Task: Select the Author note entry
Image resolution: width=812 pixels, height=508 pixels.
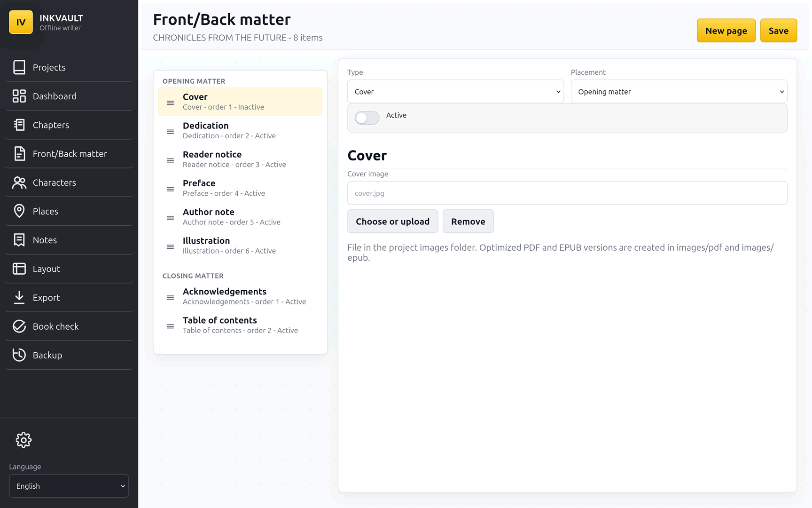Action: coord(240,216)
